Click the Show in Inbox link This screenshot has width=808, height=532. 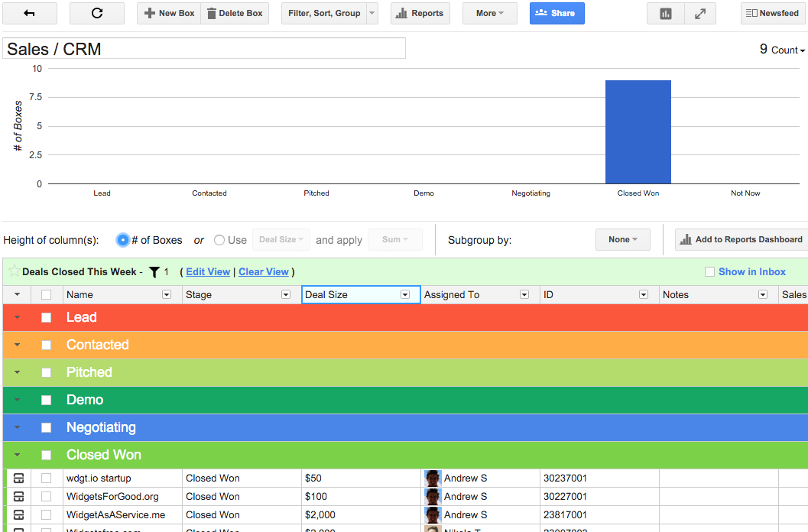[752, 271]
